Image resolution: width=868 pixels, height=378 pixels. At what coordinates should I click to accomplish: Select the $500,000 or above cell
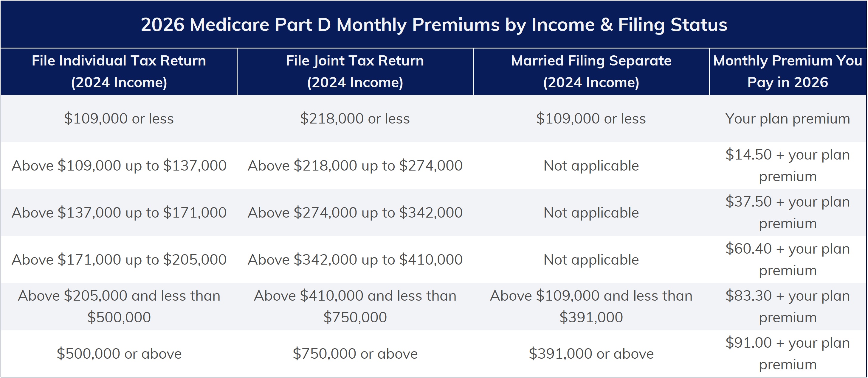[119, 353]
